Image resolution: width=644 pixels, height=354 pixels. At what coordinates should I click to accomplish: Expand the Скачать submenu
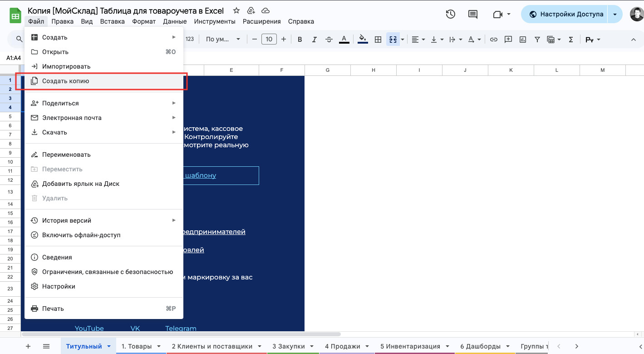click(103, 132)
